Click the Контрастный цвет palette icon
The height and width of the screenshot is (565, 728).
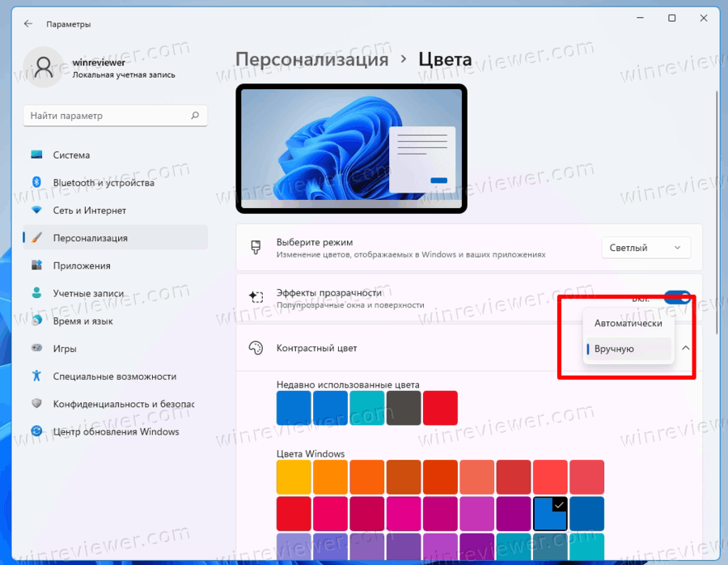pos(256,347)
